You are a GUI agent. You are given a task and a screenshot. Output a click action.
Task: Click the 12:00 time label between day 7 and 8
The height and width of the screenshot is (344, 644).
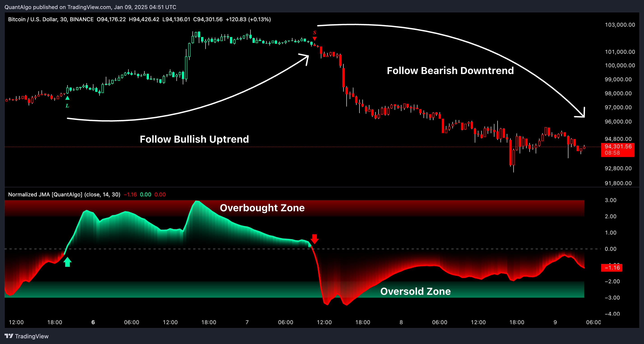coord(324,322)
